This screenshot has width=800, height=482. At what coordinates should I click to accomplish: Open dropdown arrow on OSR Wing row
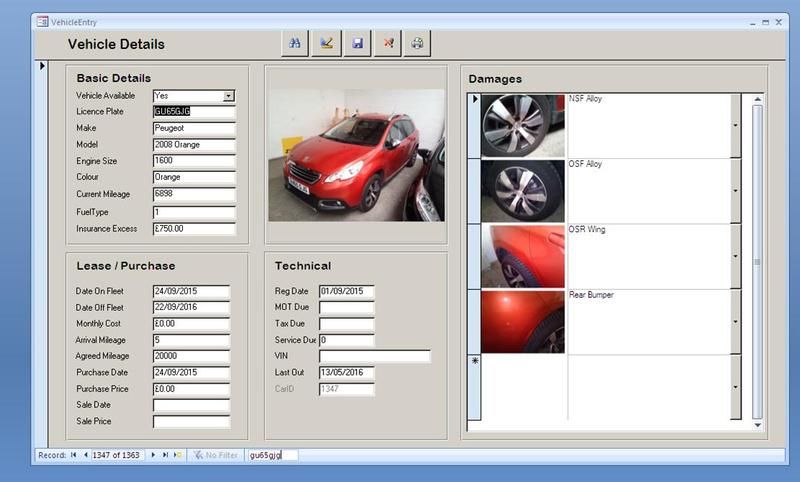(735, 256)
